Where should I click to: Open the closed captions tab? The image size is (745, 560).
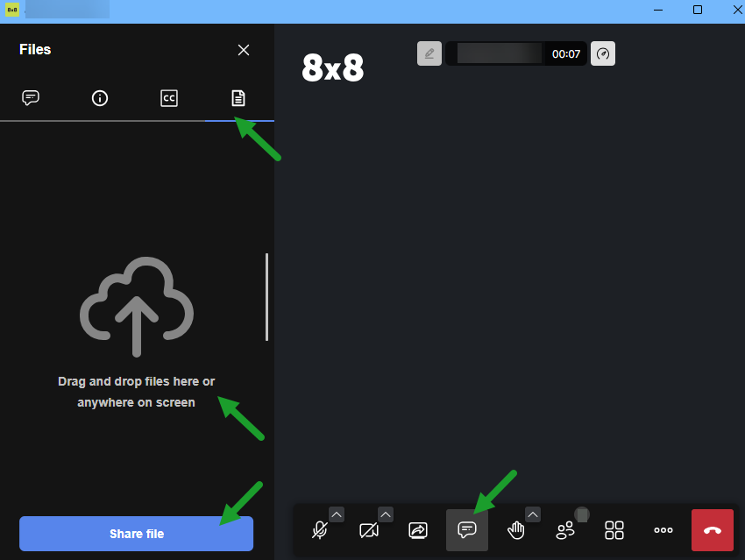coord(169,98)
